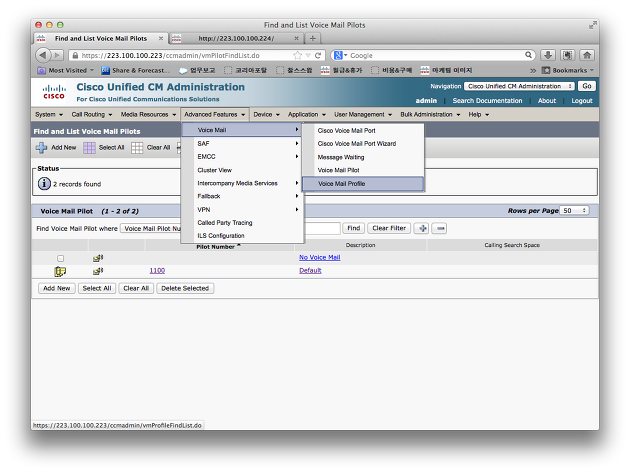Toggle fullscreen with the window corner arrows
The width and height of the screenshot is (630, 473).
[x=593, y=25]
